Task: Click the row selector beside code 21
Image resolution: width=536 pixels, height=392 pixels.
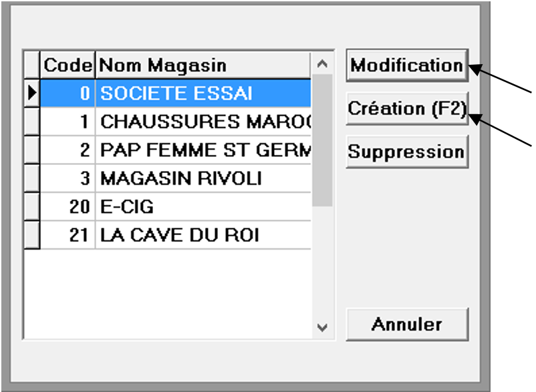Action: point(31,236)
